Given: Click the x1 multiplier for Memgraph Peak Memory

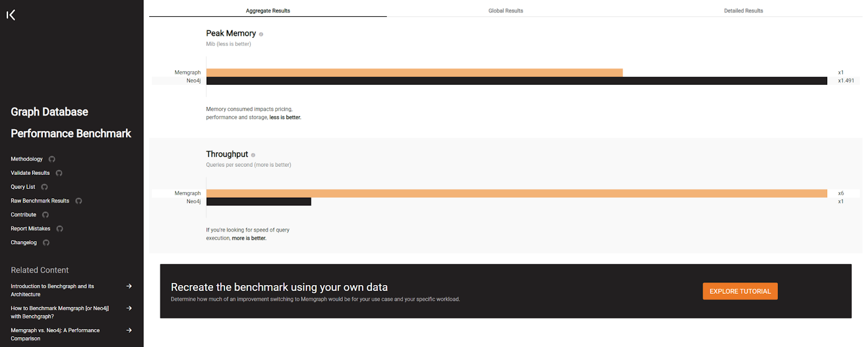Looking at the screenshot, I should pos(841,72).
